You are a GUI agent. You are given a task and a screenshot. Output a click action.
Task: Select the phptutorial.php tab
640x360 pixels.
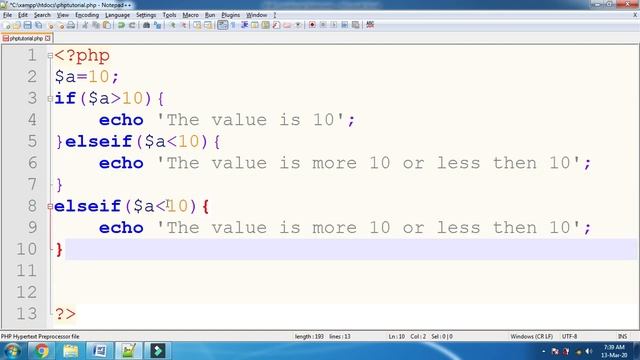click(26, 38)
